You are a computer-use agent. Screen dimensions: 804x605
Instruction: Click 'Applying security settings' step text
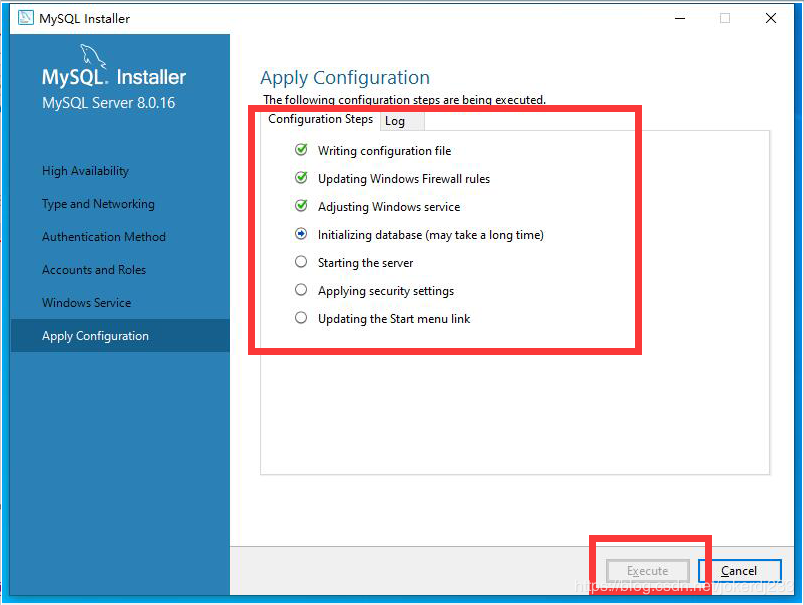point(386,291)
